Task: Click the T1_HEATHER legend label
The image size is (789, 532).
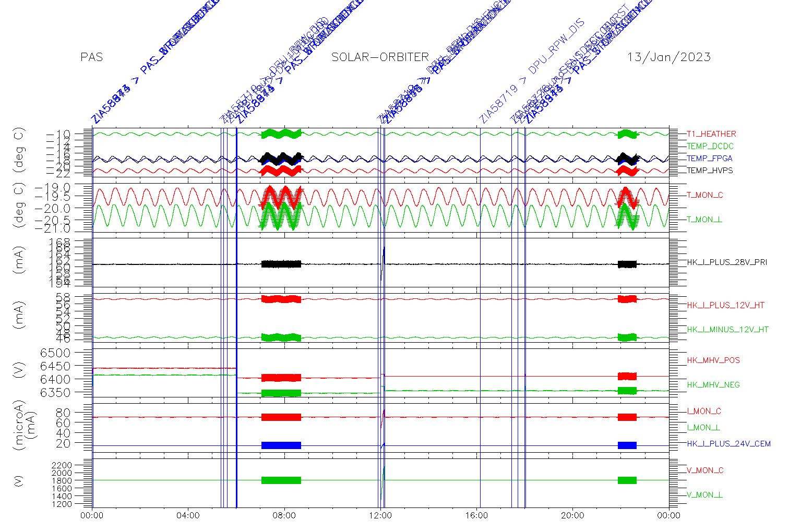Action: click(x=711, y=134)
